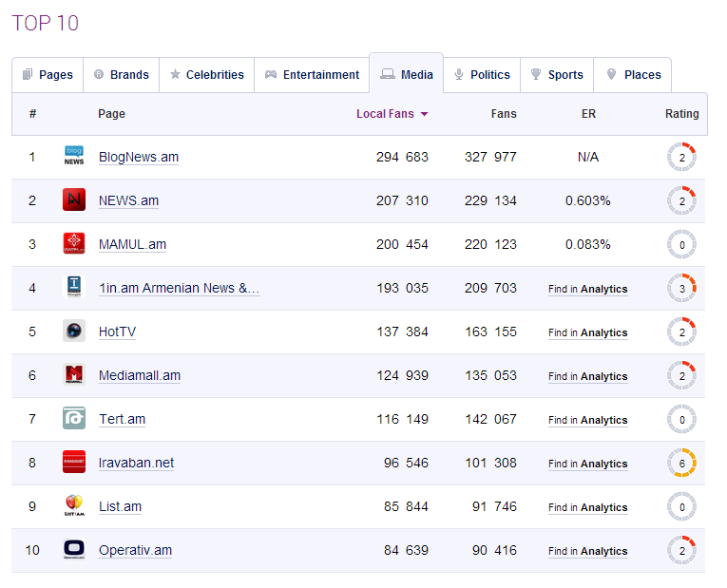Click the Iravaban.net logo icon
This screenshot has height=588, width=727.
(74, 462)
